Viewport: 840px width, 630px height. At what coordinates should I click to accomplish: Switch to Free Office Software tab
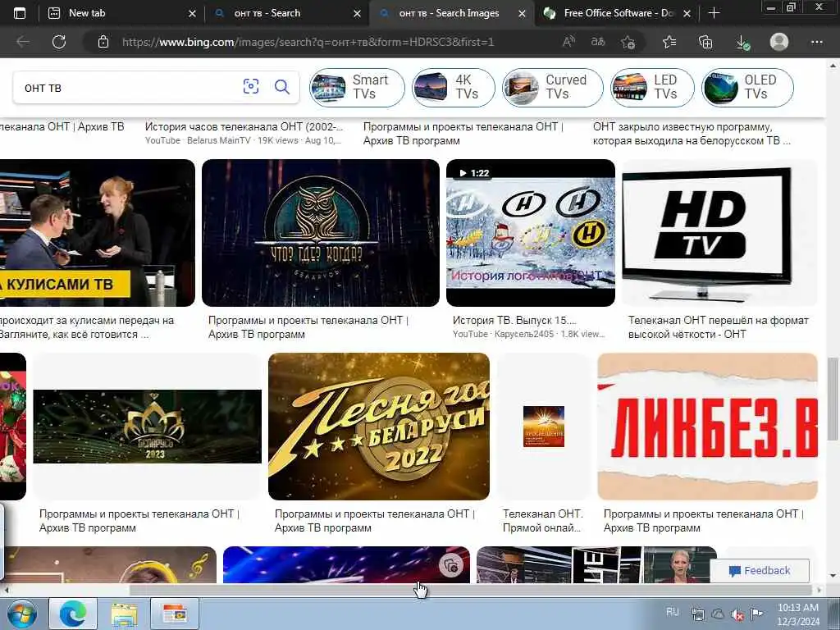616,13
